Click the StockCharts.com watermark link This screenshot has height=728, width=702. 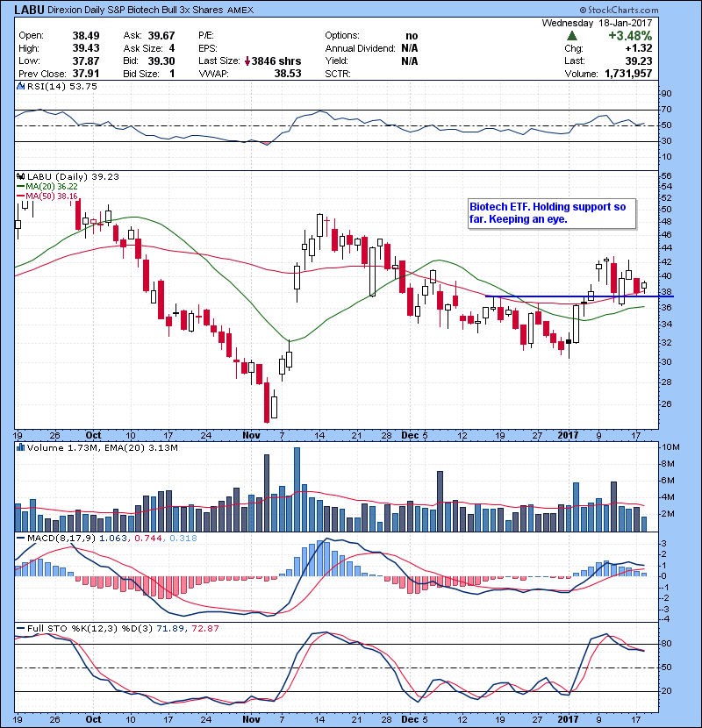619,10
